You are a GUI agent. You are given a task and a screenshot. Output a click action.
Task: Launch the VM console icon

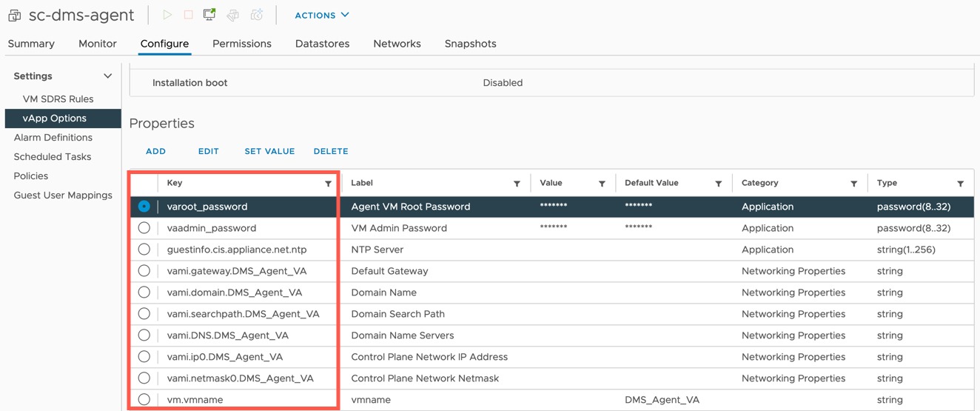(209, 15)
